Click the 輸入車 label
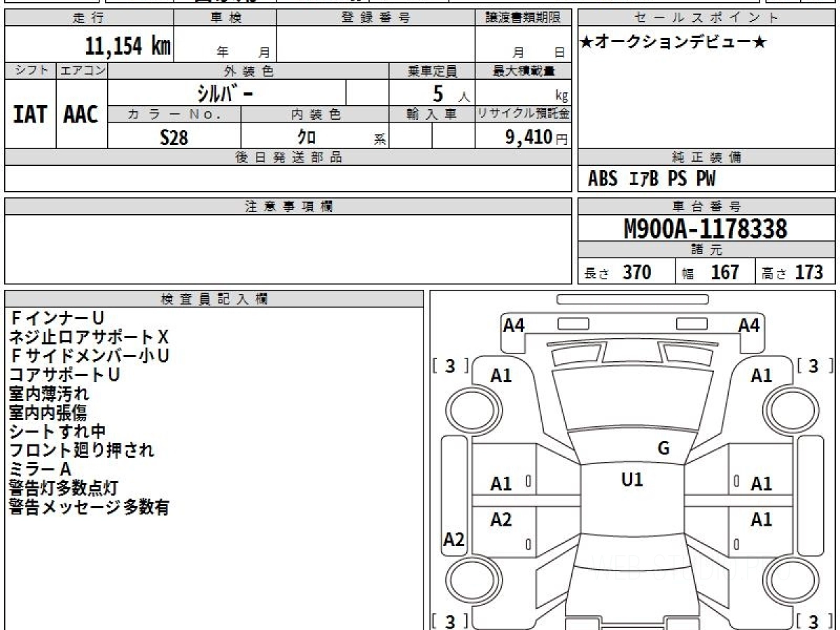 click(x=432, y=114)
